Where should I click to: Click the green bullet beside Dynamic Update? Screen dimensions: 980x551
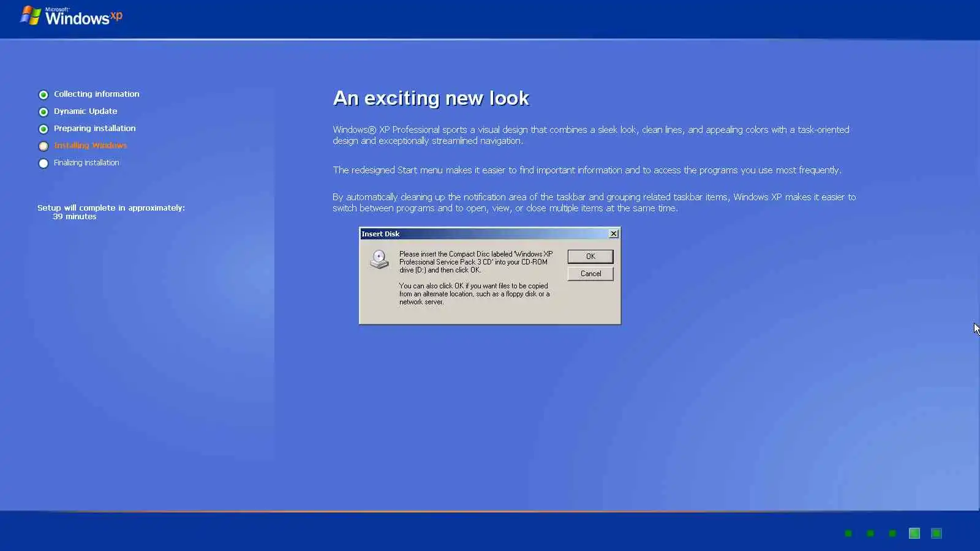pos(43,112)
